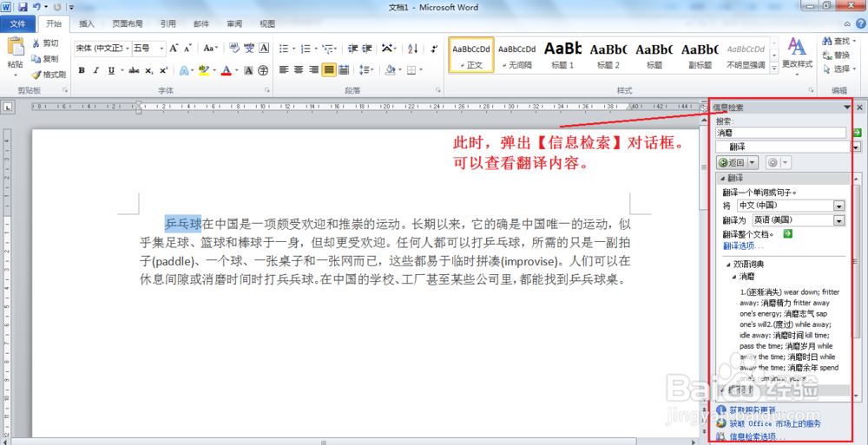Click the Paste (粘贴) clipboard icon
This screenshot has width=868, height=445.
16,47
